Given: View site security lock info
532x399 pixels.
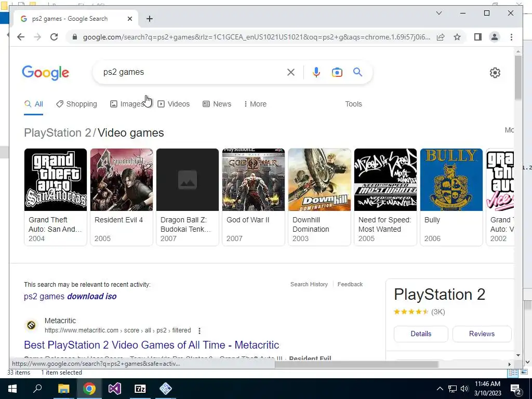Looking at the screenshot, I should (75, 37).
